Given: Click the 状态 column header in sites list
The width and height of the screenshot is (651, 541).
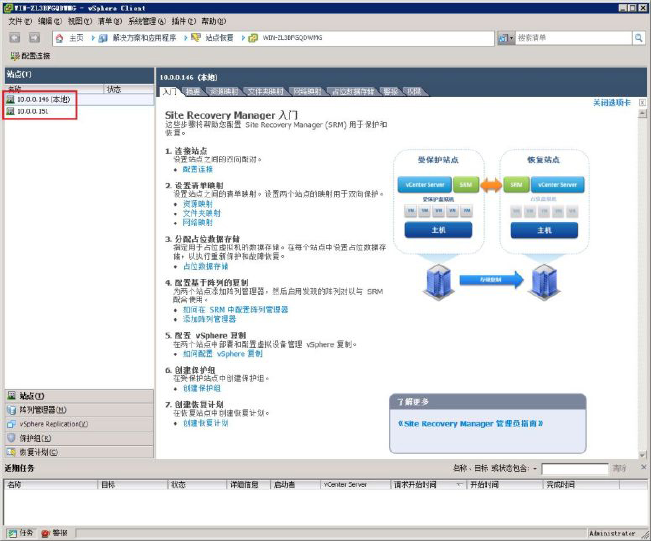Looking at the screenshot, I should coord(129,89).
